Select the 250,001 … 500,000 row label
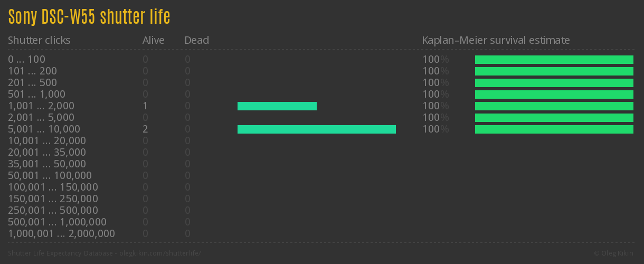The height and width of the screenshot is (264, 644). [53, 211]
